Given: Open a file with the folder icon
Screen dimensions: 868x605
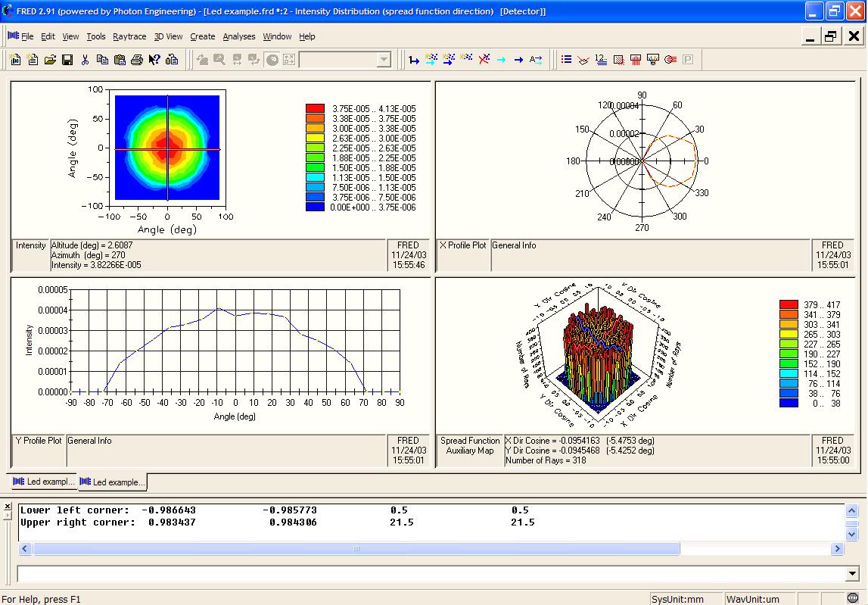Looking at the screenshot, I should click(x=50, y=59).
